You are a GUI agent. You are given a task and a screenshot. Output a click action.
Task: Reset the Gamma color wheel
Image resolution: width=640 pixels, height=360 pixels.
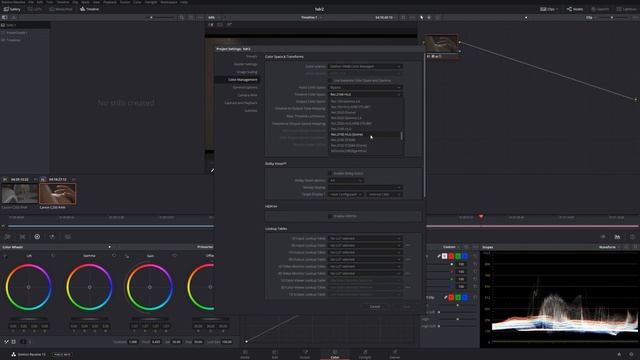point(114,256)
